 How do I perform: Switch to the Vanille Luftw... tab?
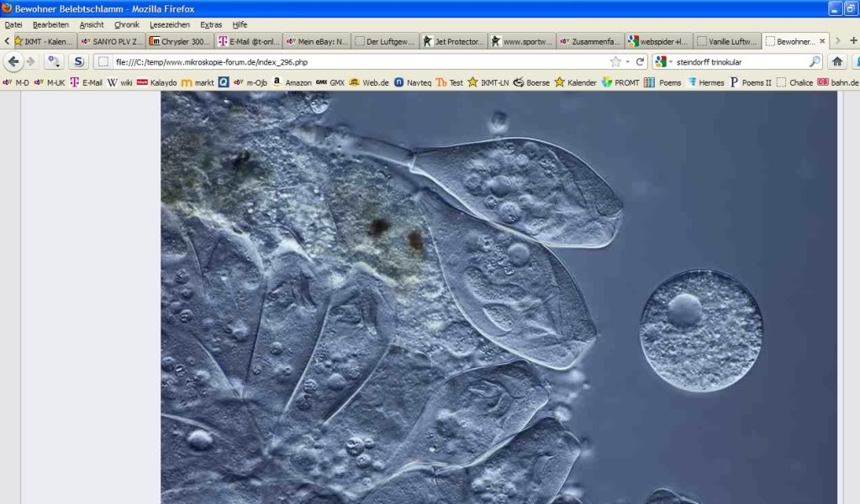727,41
